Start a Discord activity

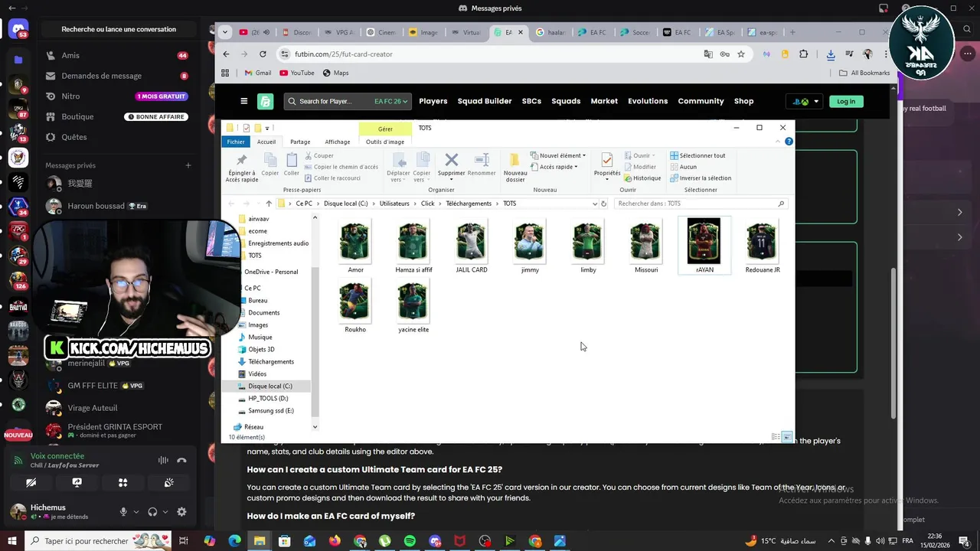(122, 483)
